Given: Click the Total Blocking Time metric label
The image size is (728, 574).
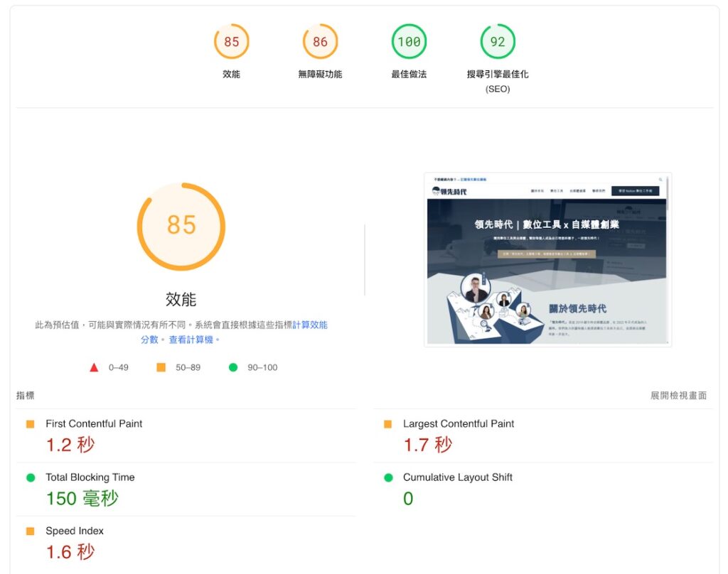Looking at the screenshot, I should pos(90,477).
